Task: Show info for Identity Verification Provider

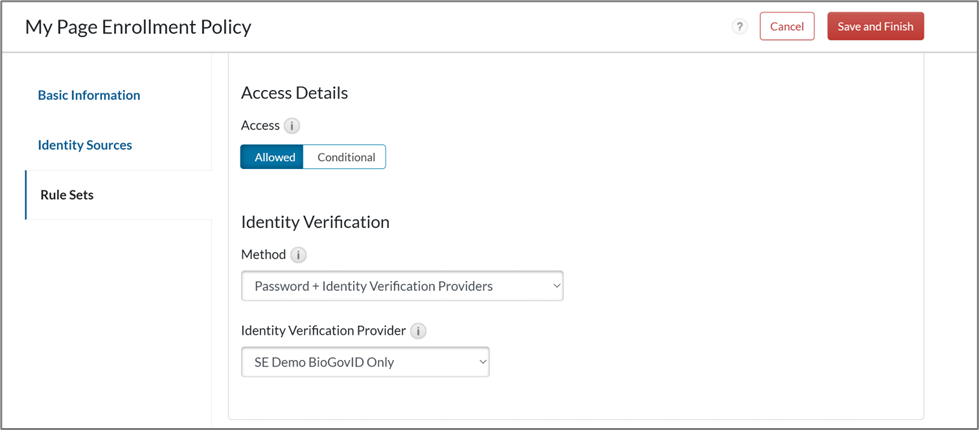Action: (x=418, y=331)
